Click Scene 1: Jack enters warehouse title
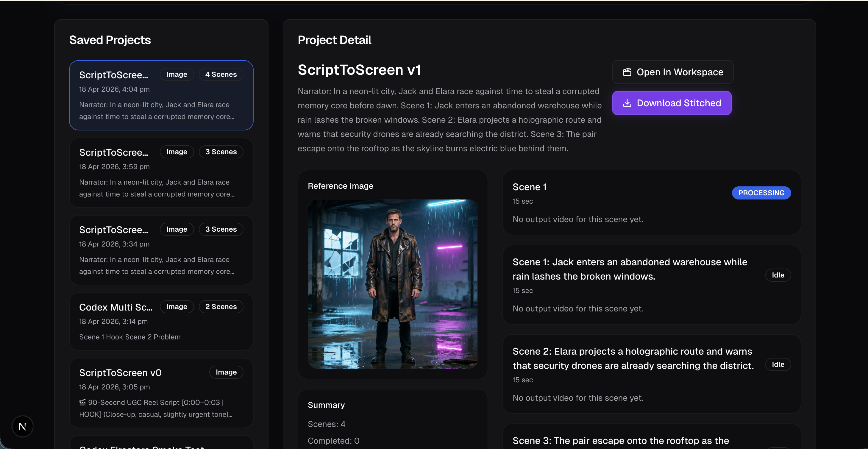This screenshot has height=449, width=868. point(630,269)
